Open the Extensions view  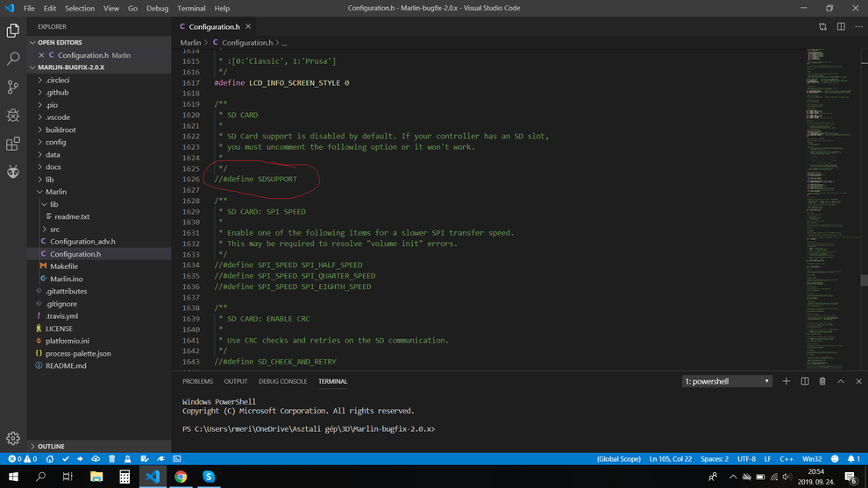tap(13, 144)
